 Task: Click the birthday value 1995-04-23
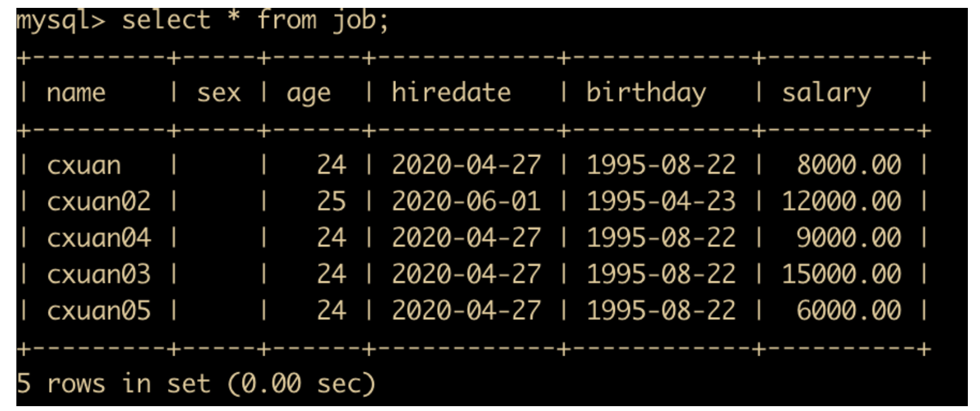661,201
